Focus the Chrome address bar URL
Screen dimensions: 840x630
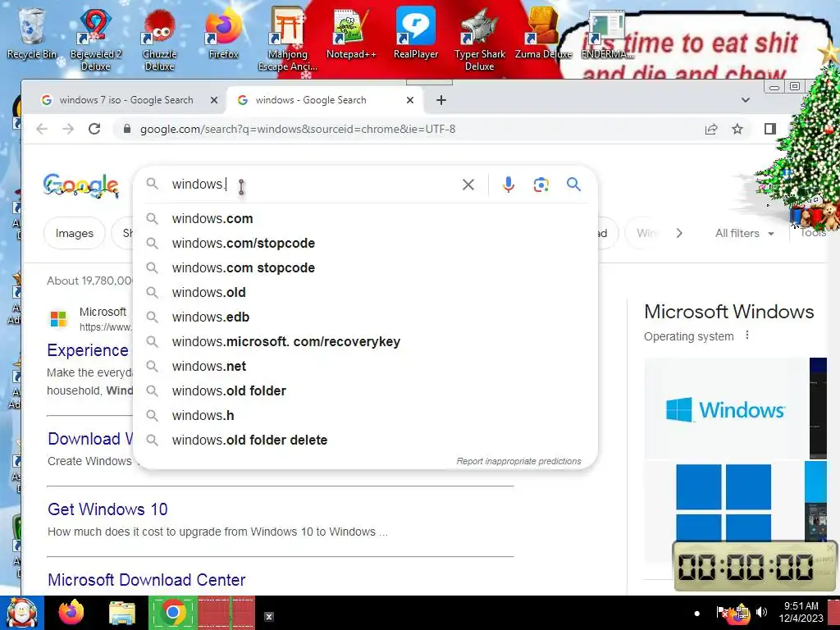point(298,129)
